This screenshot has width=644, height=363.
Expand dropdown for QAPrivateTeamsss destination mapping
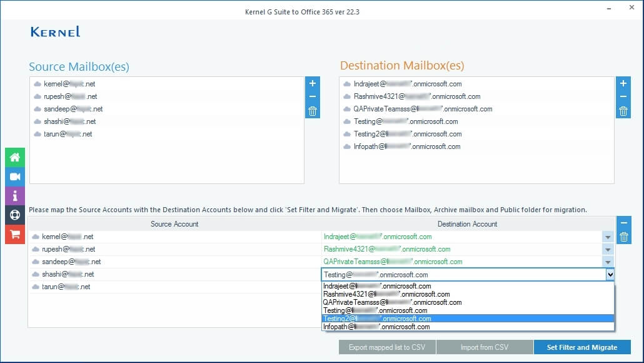click(608, 262)
